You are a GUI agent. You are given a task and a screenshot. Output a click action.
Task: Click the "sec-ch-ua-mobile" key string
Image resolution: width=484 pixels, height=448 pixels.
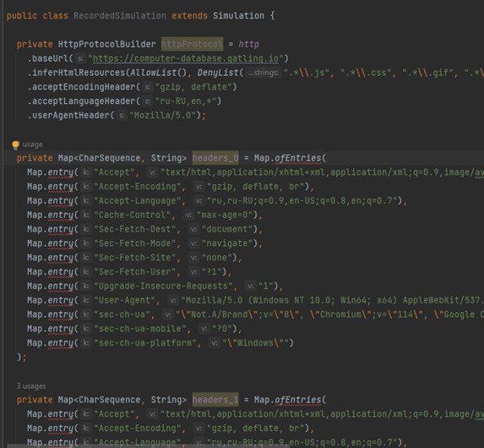click(x=140, y=329)
